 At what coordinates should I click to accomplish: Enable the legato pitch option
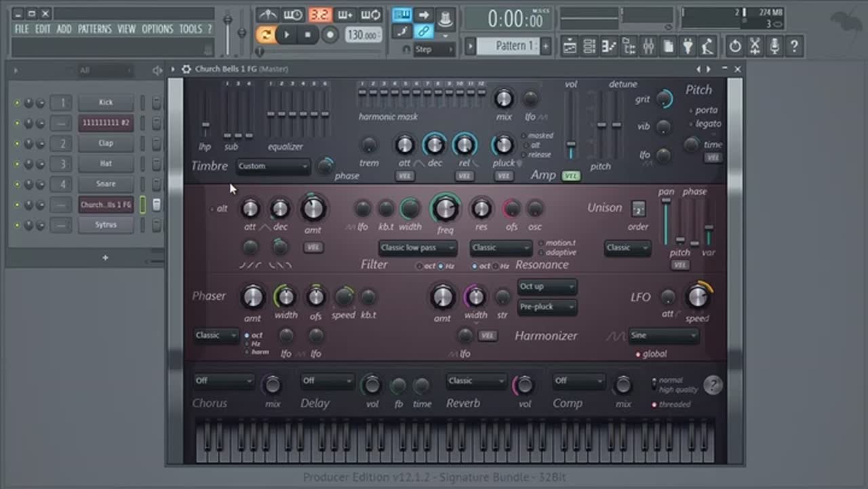(x=691, y=124)
